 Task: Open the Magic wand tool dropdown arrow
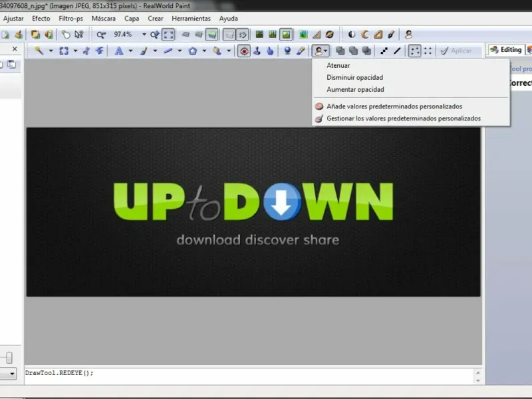[x=51, y=51]
